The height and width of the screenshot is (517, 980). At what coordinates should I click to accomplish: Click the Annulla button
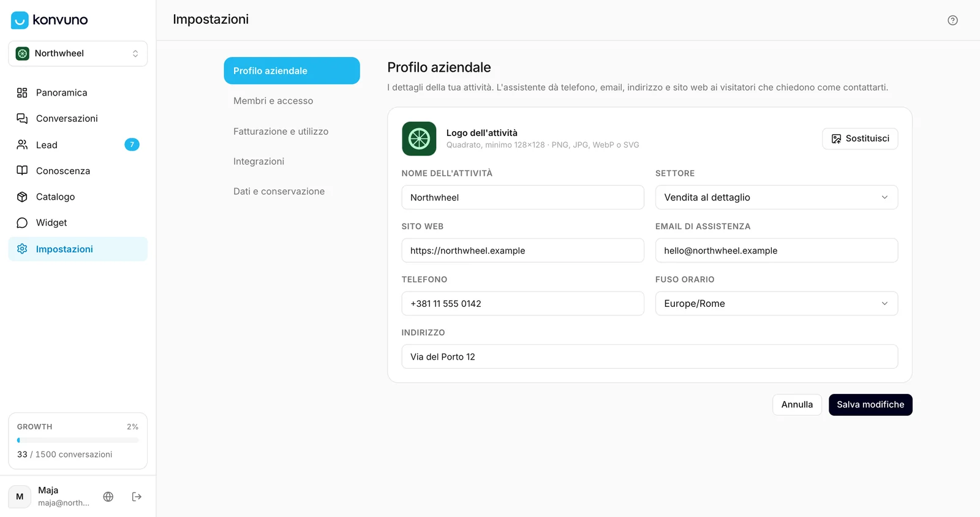pyautogui.click(x=797, y=404)
